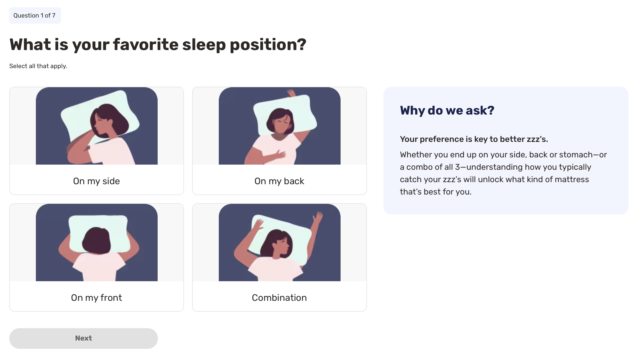The width and height of the screenshot is (644, 355).
Task: Select the back sleeper illustration
Action: pyautogui.click(x=279, y=126)
